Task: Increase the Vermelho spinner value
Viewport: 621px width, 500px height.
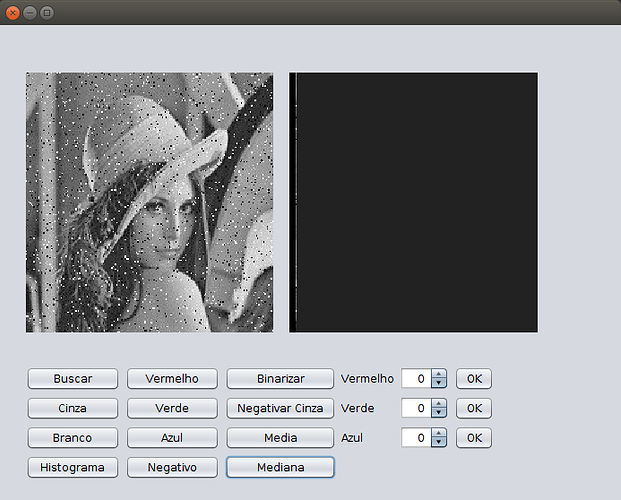Action: [439, 374]
